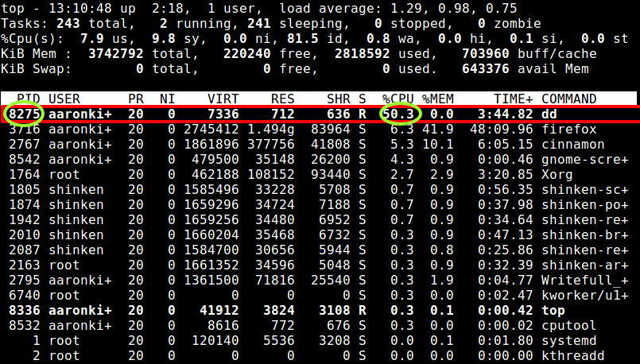Click the TIME+ column header
Screen dimensions: 640x364
513,99
